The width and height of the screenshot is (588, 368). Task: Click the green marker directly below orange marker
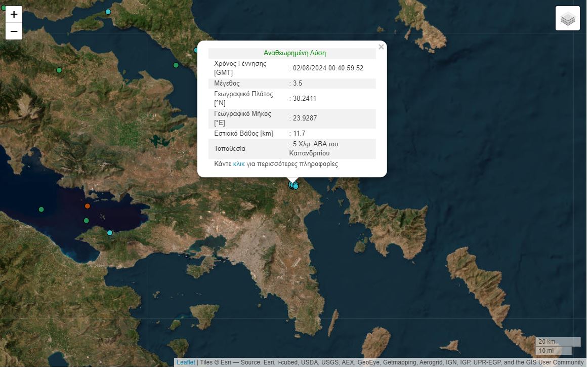87,221
